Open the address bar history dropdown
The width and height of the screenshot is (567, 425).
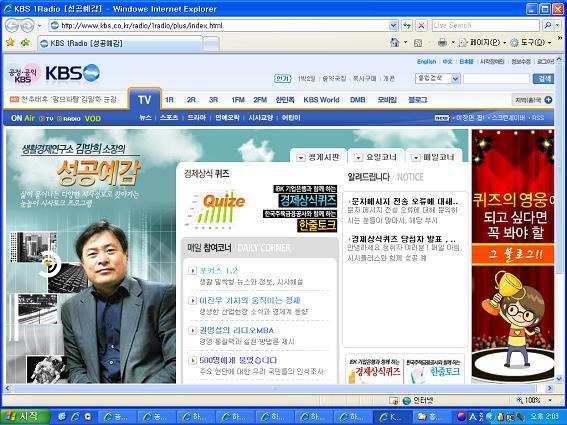[x=393, y=25]
